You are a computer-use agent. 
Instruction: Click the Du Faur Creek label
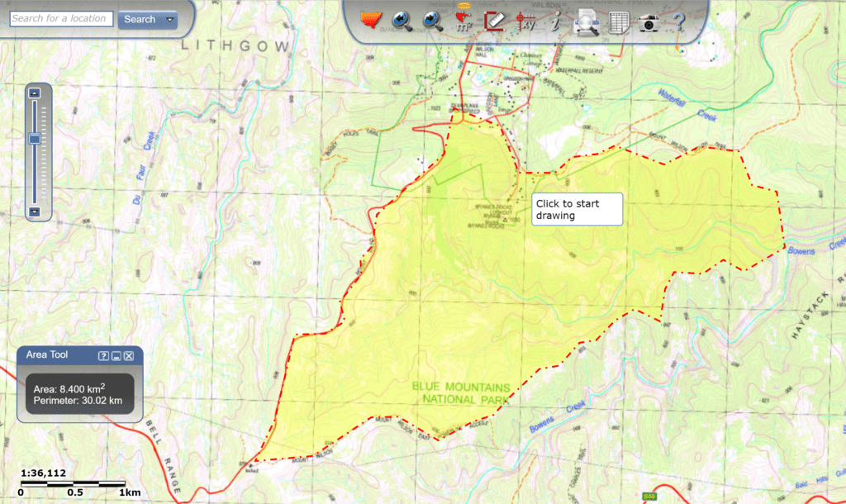pyautogui.click(x=144, y=168)
